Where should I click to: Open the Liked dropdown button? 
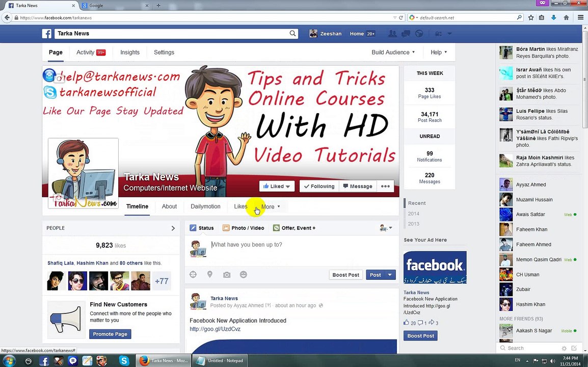coord(277,186)
